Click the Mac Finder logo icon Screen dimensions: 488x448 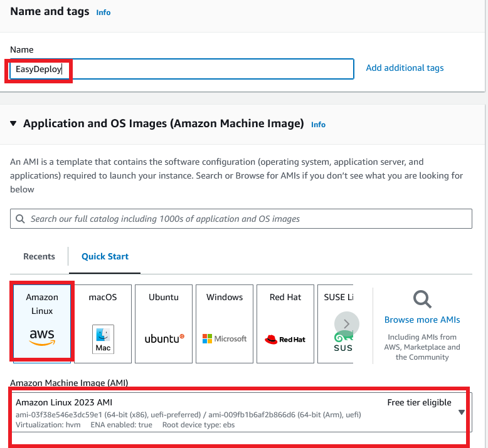pos(103,339)
